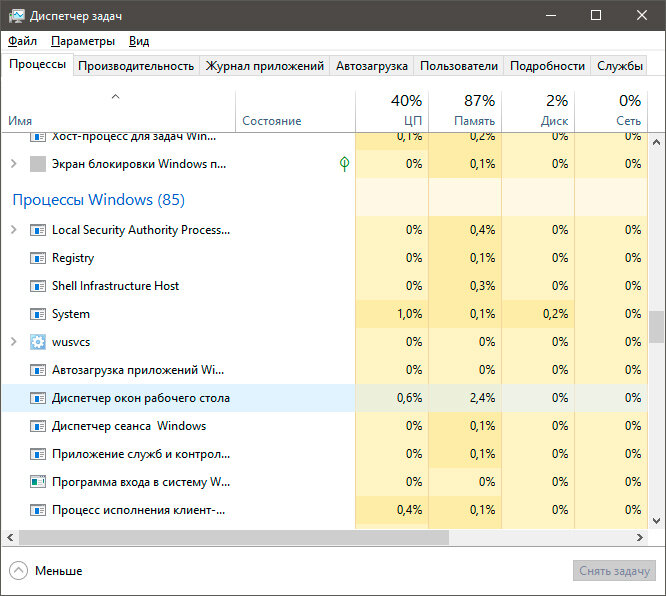The height and width of the screenshot is (596, 666).
Task: Open the Параметры menu
Action: pos(83,41)
